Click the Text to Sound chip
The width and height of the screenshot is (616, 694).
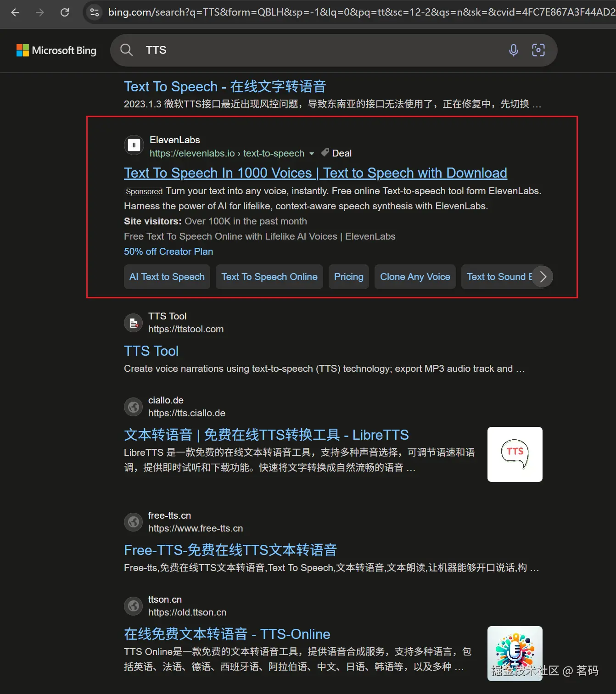[x=498, y=277]
